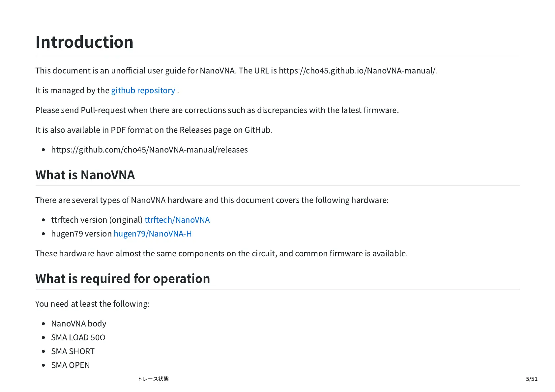
Task: Select the SMA LOAD 50Ω list item
Action: [x=78, y=338]
